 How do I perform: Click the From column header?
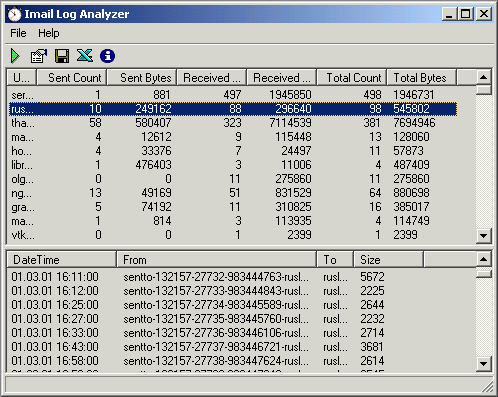(x=217, y=260)
